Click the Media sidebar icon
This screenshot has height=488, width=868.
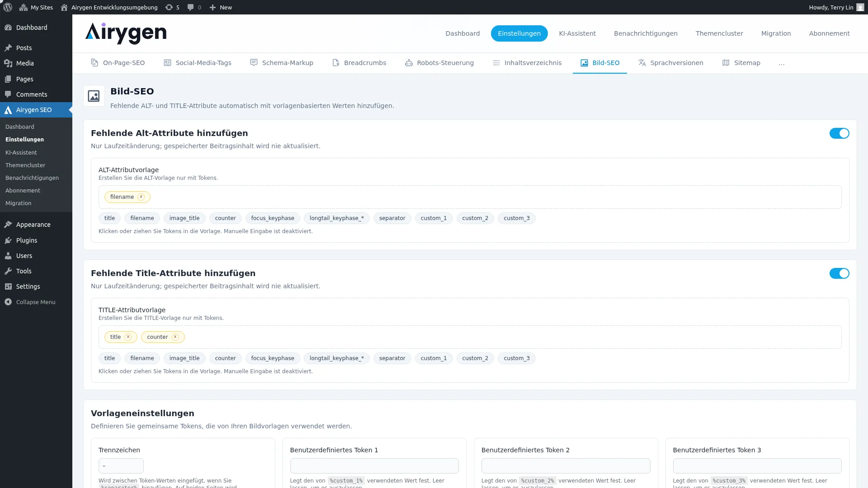[x=8, y=63]
